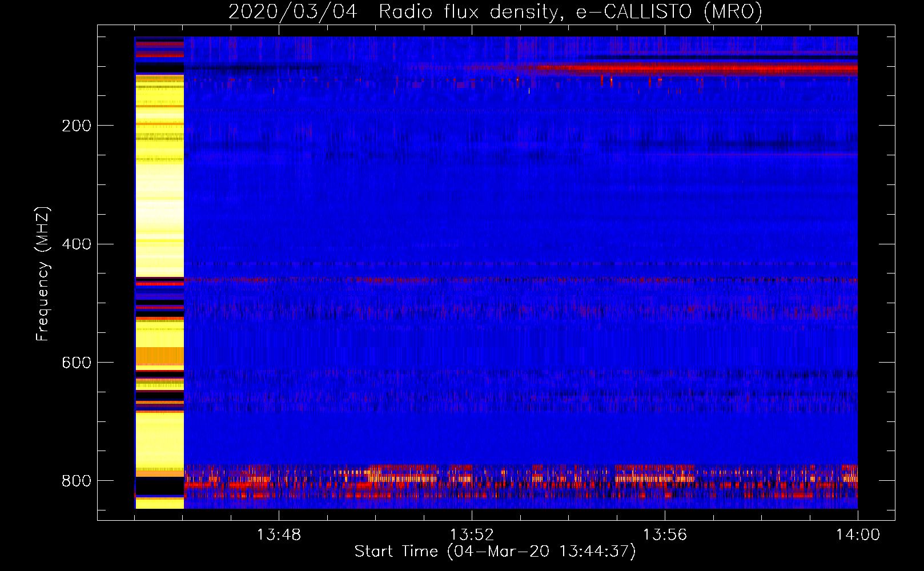The width and height of the screenshot is (924, 571).
Task: Click the 13:52 time tick label
Action: tap(472, 535)
